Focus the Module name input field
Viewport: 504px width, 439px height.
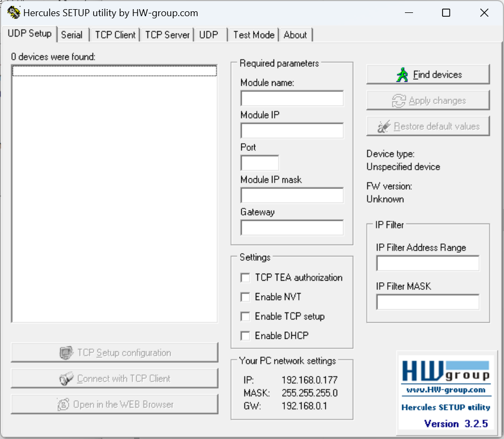[x=292, y=99]
